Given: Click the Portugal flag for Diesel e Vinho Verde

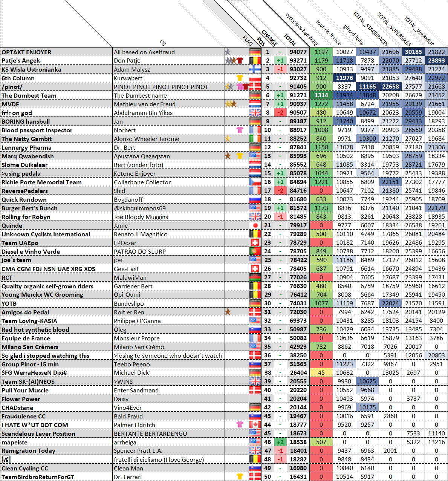Looking at the screenshot, I should pyautogui.click(x=255, y=251).
